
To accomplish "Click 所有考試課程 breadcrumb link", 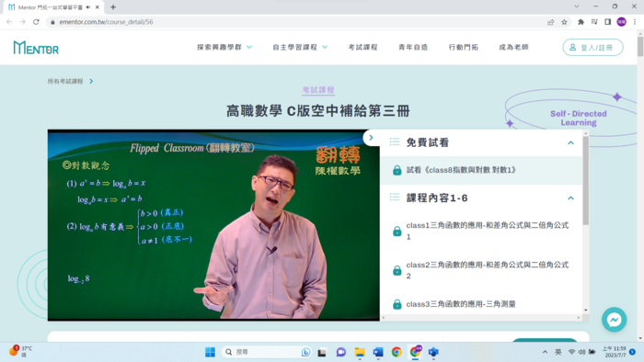I will pos(65,81).
